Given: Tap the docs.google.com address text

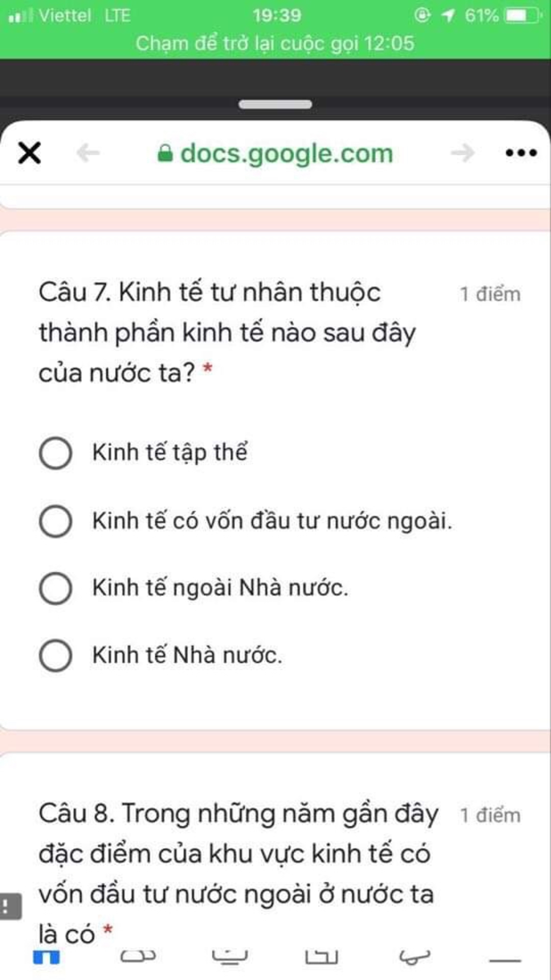Looking at the screenshot, I should pos(286,154).
